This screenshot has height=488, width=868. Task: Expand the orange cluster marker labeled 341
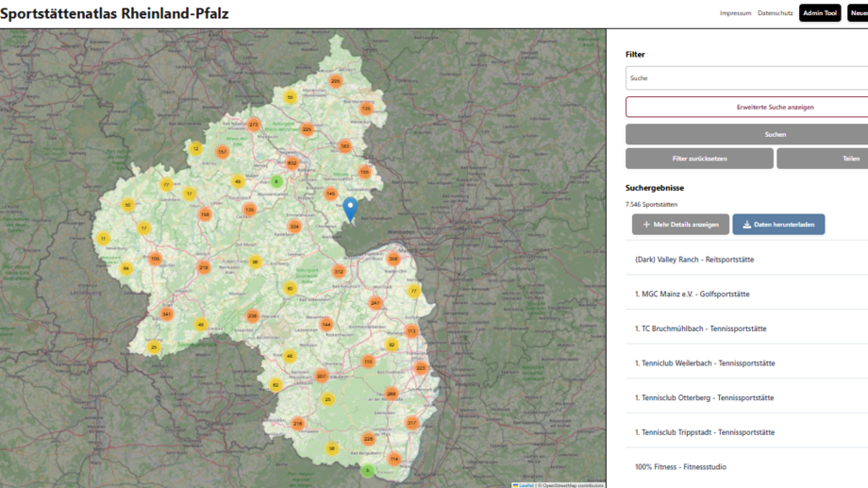coord(166,314)
